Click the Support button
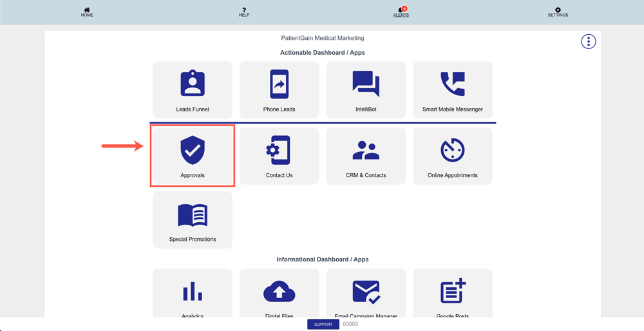The image size is (644, 331). click(323, 325)
